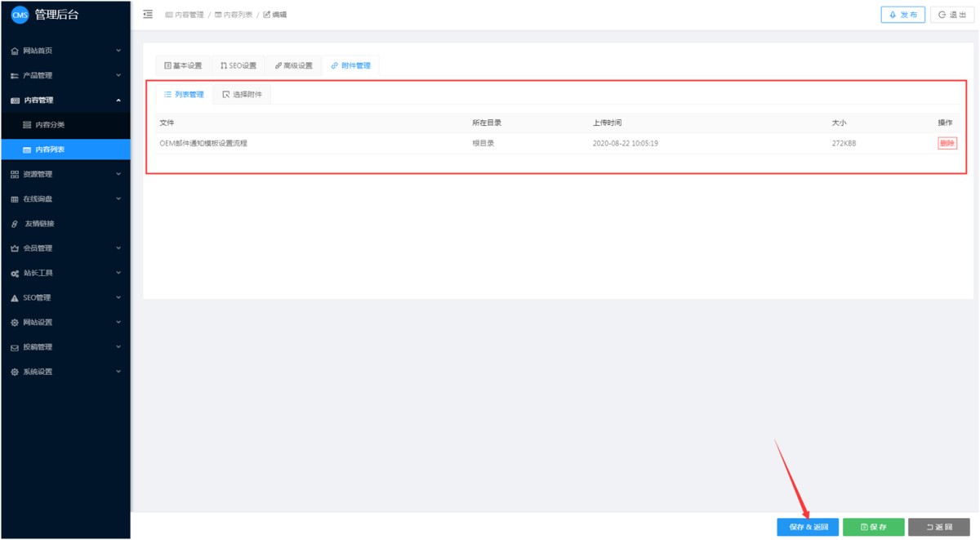Expand the 在线询盘 menu chevron

(118, 199)
